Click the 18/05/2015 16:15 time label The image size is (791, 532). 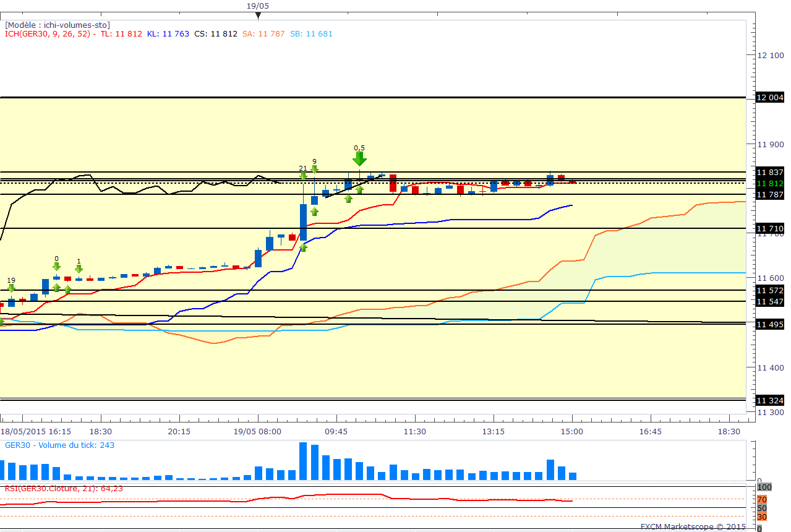36,431
